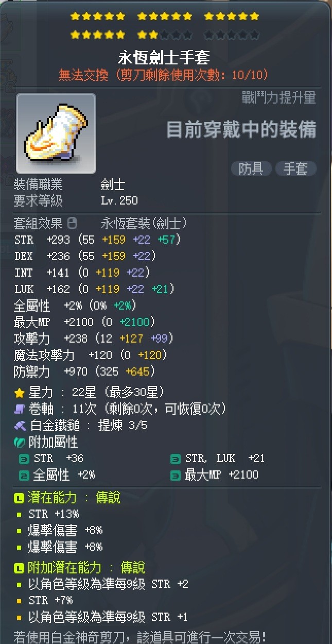
Task: Click the leaf icon beside 附加屬性
Action: click(x=20, y=442)
